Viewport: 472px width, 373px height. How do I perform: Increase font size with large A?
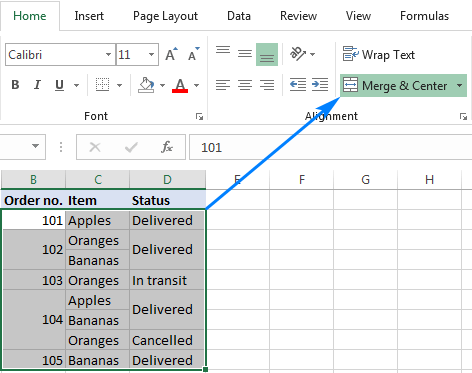pyautogui.click(x=171, y=54)
